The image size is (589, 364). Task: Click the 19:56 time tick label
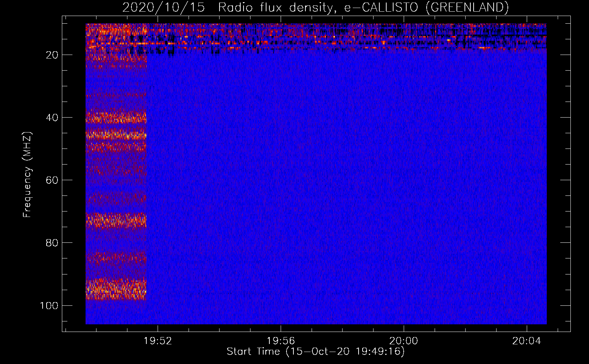coord(281,341)
